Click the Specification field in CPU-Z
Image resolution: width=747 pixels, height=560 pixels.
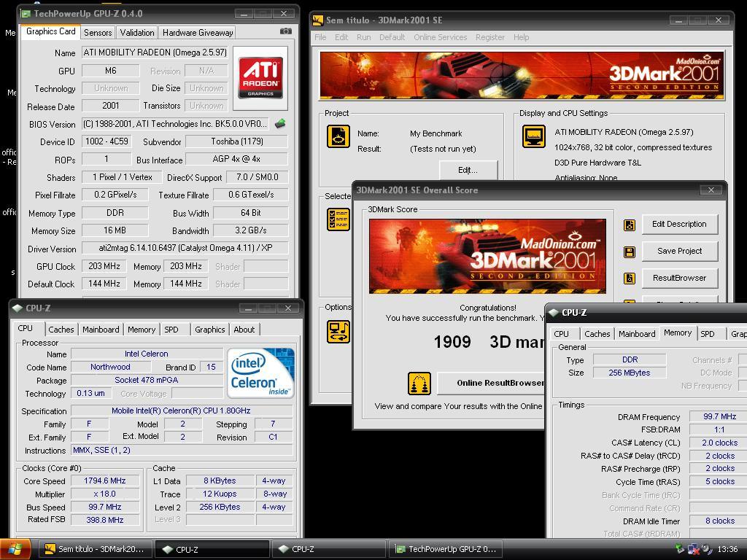(182, 411)
